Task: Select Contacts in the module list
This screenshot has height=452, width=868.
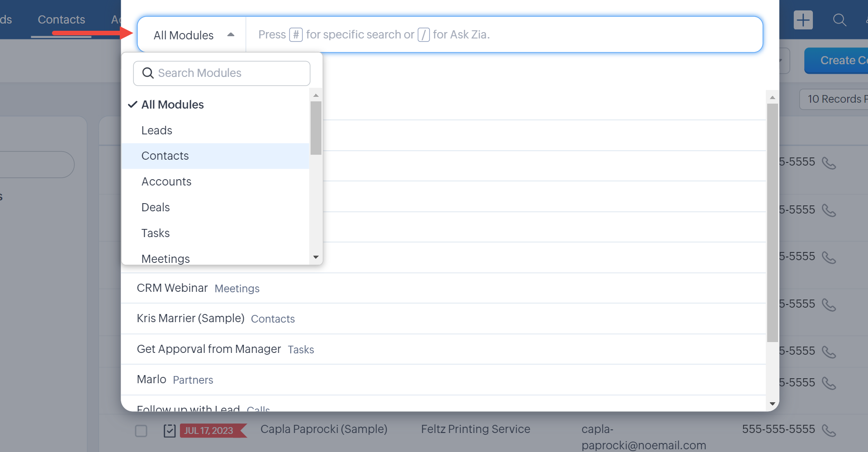Action: pyautogui.click(x=165, y=156)
